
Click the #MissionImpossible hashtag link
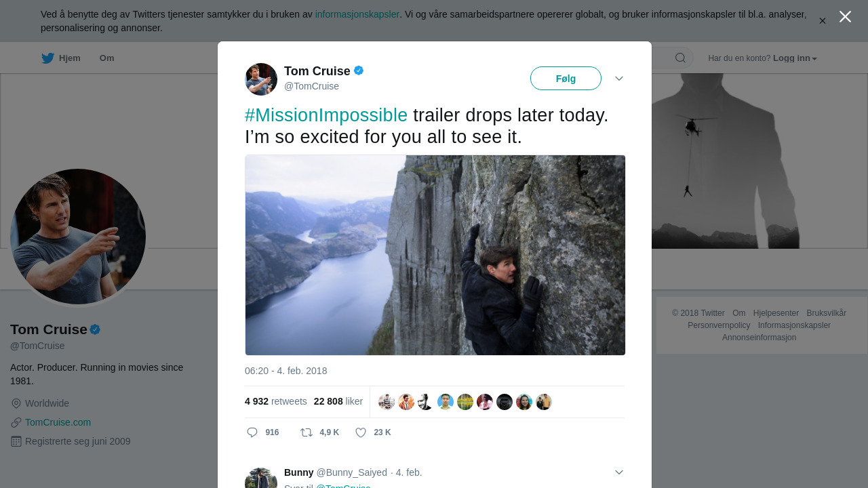(326, 115)
